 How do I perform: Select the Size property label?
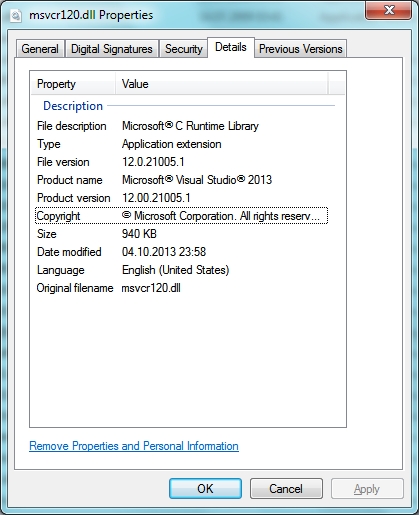click(47, 234)
